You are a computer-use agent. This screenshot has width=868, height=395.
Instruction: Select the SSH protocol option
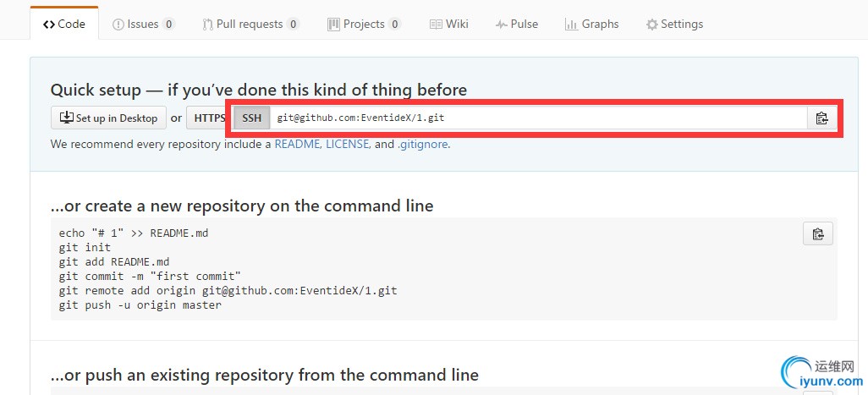252,118
